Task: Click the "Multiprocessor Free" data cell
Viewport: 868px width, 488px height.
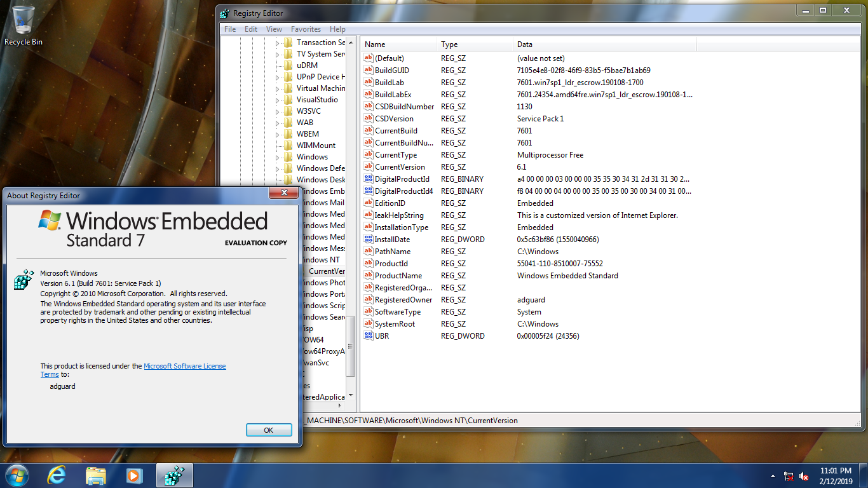Action: [x=550, y=154]
